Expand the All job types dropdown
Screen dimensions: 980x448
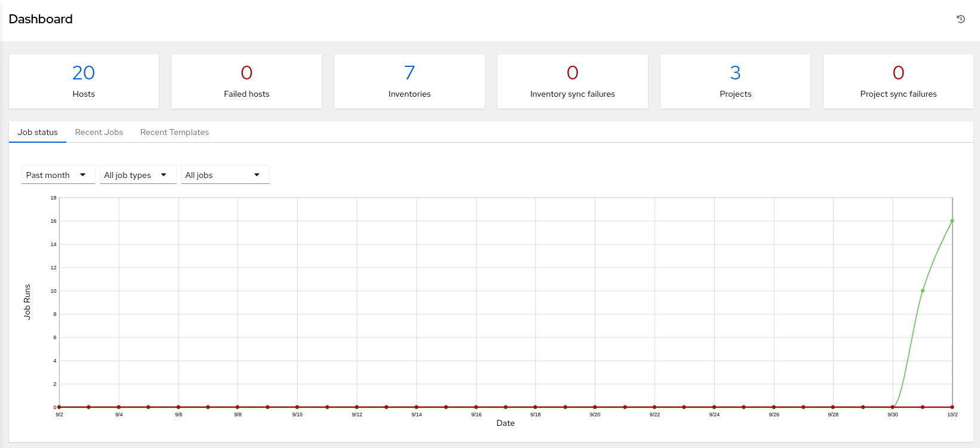[138, 175]
